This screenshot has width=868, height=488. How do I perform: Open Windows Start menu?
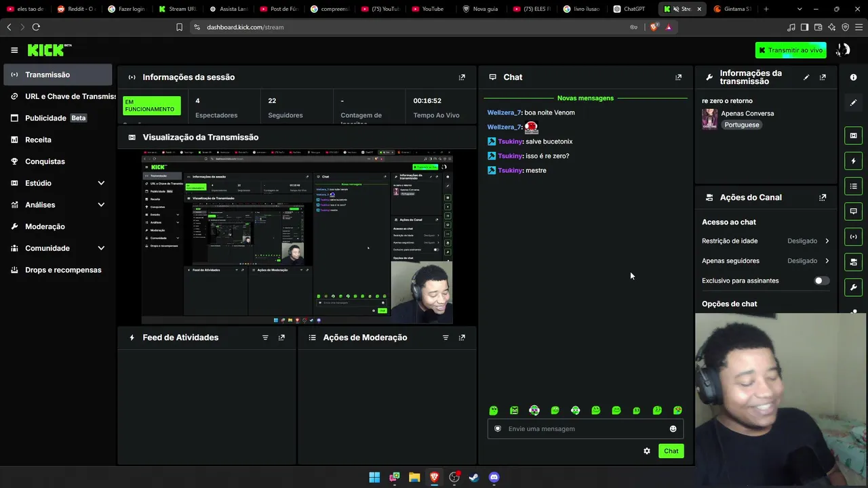(374, 477)
